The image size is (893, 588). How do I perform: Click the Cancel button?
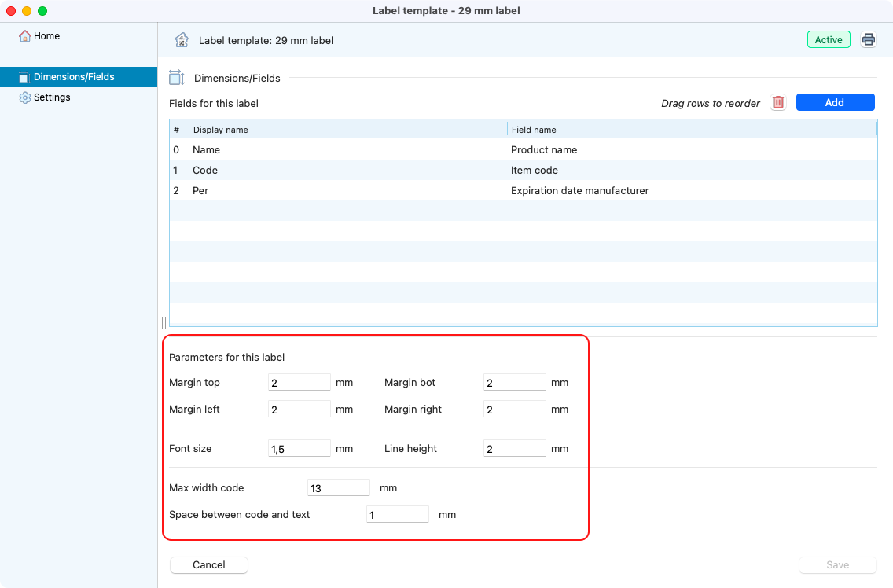click(x=209, y=564)
